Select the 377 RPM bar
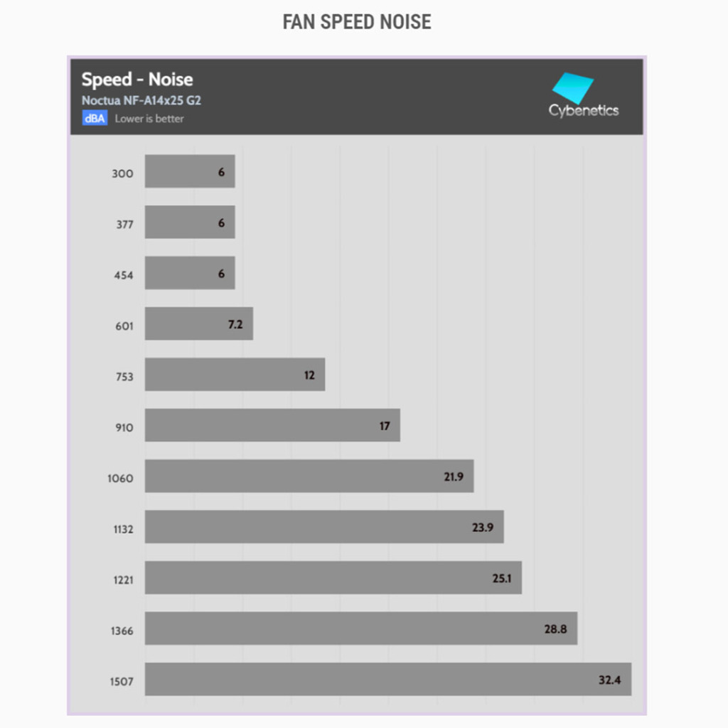Screen dimensions: 728x728 click(x=190, y=223)
